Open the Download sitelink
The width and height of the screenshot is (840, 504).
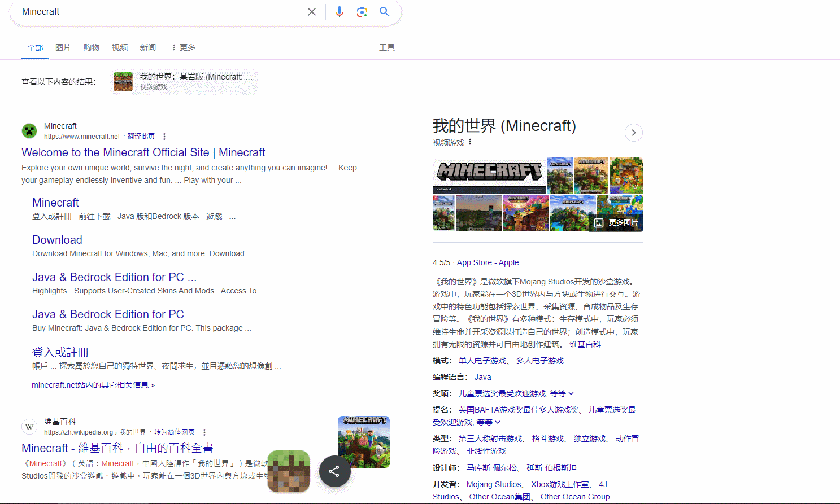tap(57, 240)
